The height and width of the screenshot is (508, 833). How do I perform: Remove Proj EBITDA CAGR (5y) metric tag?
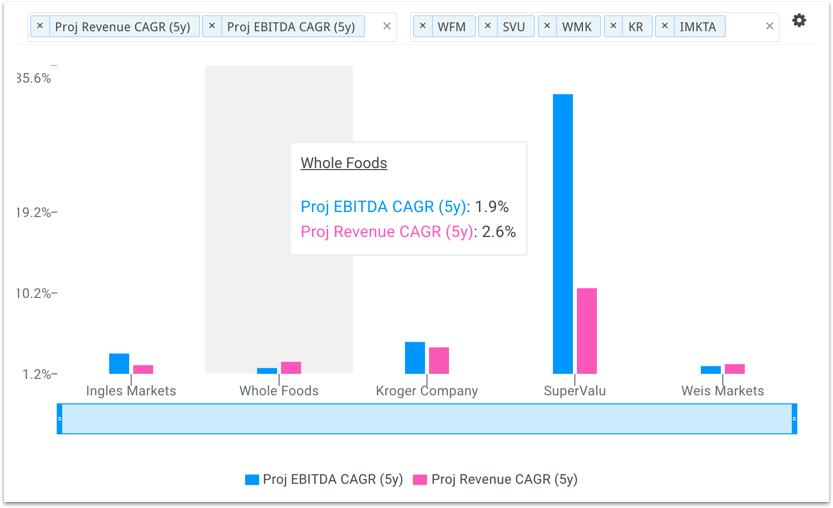pyautogui.click(x=211, y=26)
